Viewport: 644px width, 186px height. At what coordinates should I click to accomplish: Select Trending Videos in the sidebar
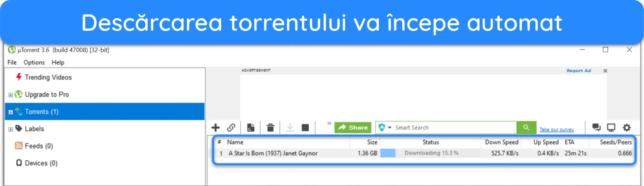coord(48,77)
